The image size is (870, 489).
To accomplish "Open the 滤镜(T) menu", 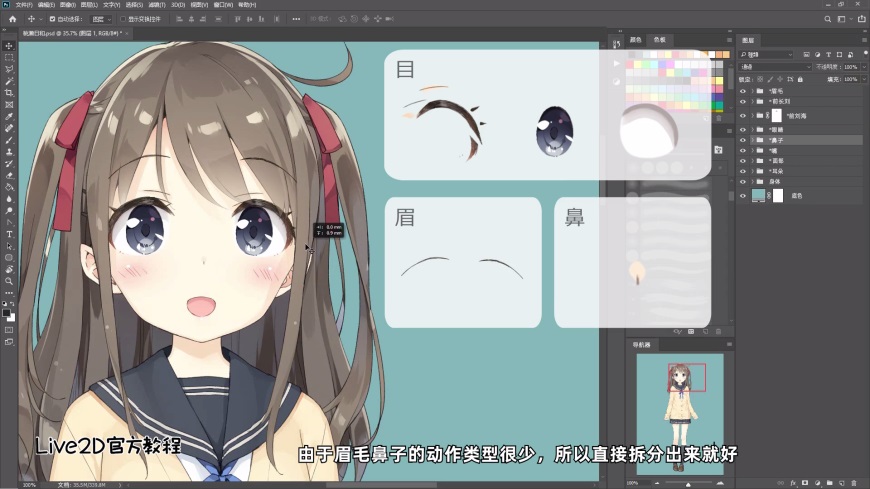I will (x=156, y=4).
